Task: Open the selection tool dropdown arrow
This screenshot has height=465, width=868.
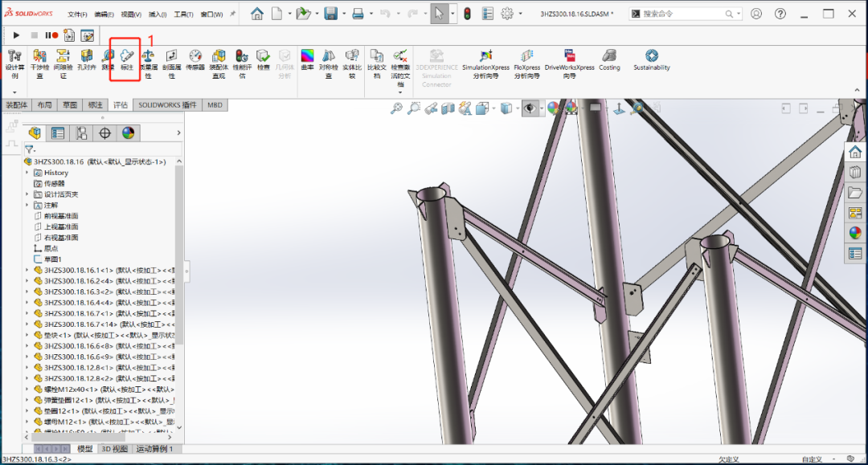Action: tap(452, 14)
